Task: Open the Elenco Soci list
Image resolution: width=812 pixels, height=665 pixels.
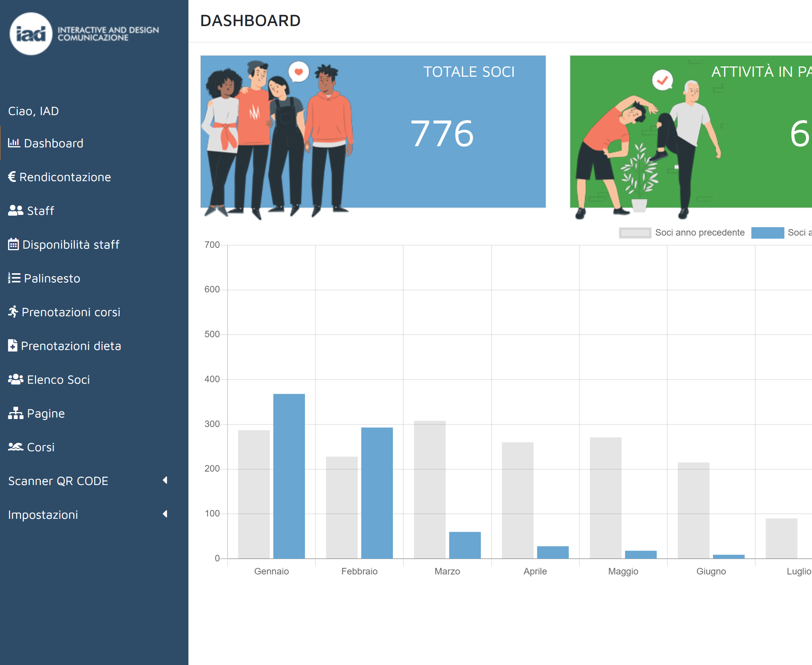Action: (x=94, y=379)
